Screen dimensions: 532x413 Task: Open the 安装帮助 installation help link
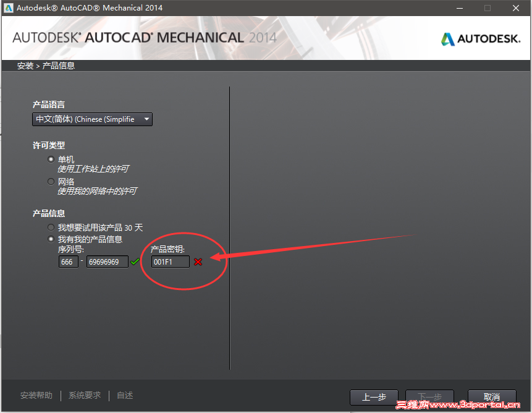point(36,395)
